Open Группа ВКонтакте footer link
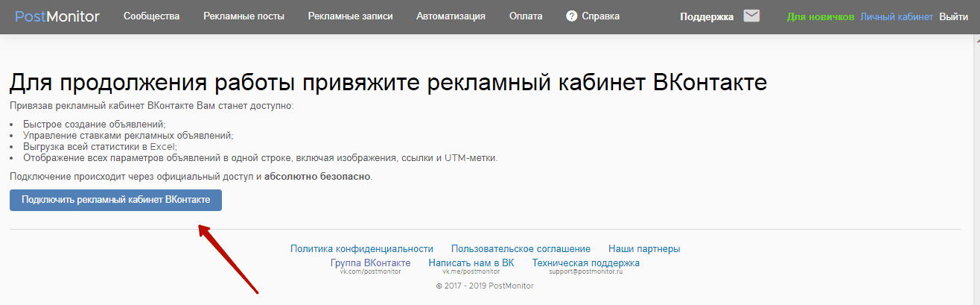The image size is (980, 305). 370,263
